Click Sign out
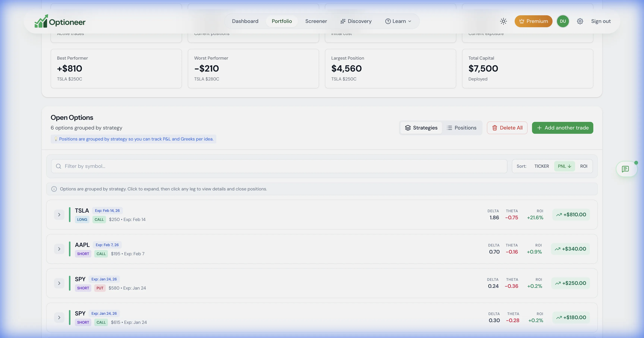644x338 pixels. (601, 21)
